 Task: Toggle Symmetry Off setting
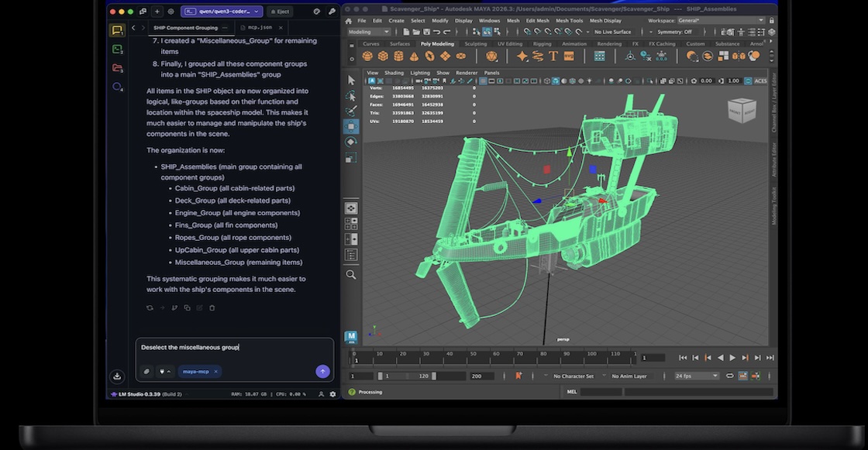pos(674,32)
